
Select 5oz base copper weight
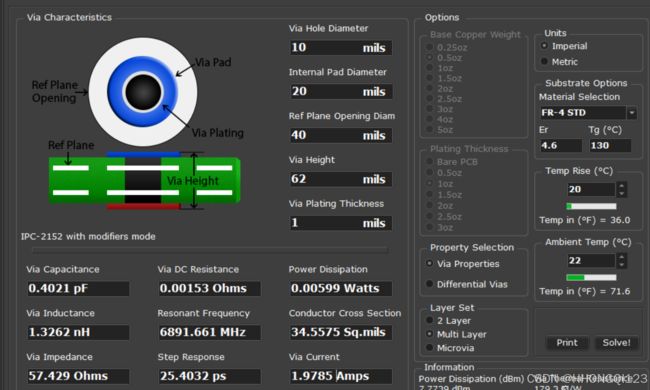tap(429, 129)
